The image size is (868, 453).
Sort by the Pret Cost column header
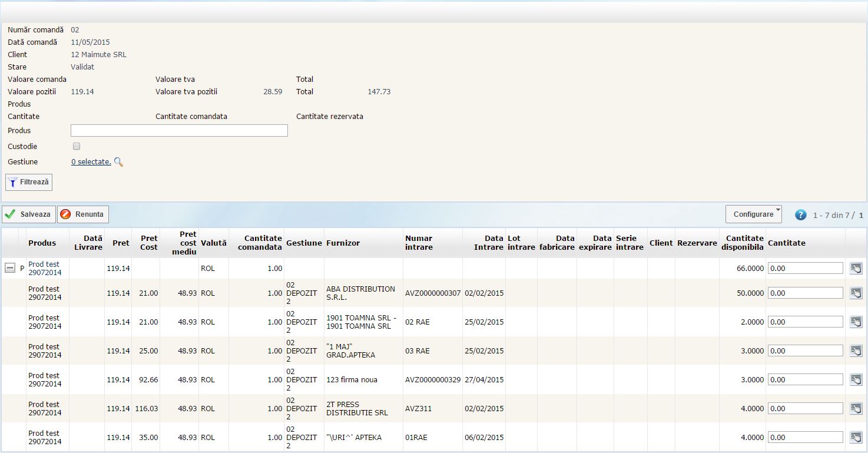pyautogui.click(x=148, y=243)
